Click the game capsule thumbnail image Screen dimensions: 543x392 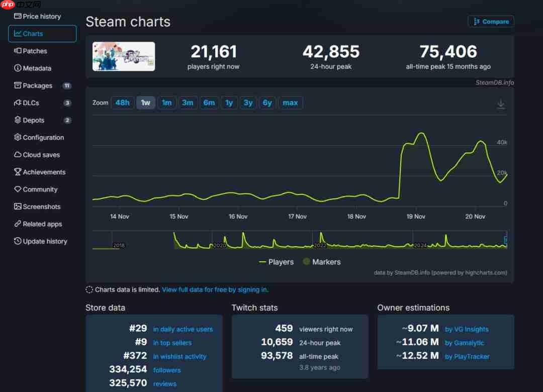[x=124, y=56]
